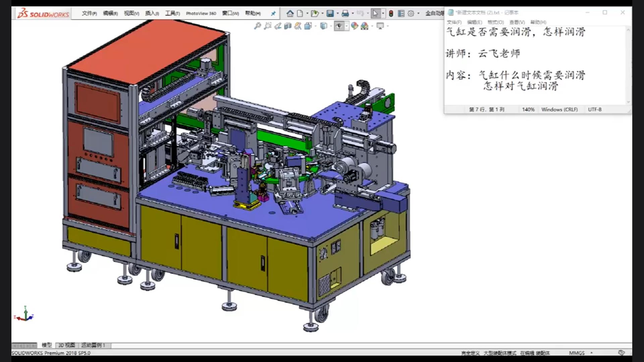Click the SOLIDWORKS logo
Image resolution: width=644 pixels, height=362 pixels.
(43, 13)
